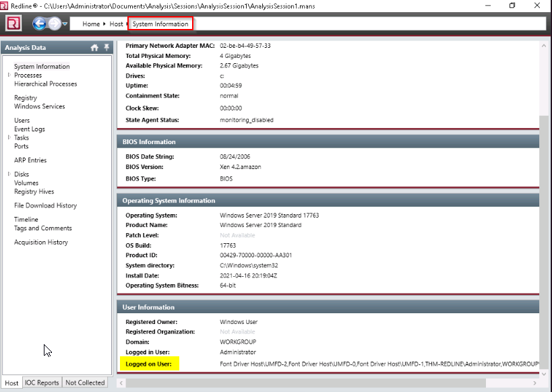Click System Information in the breadcrumb
Image resolution: width=552 pixels, height=392 pixels.
click(160, 24)
